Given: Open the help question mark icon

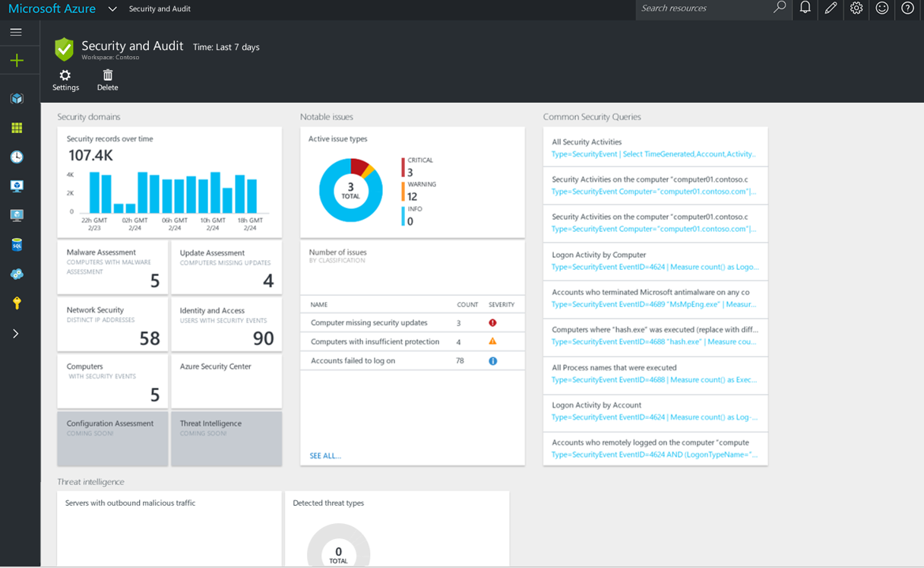Looking at the screenshot, I should (x=907, y=9).
